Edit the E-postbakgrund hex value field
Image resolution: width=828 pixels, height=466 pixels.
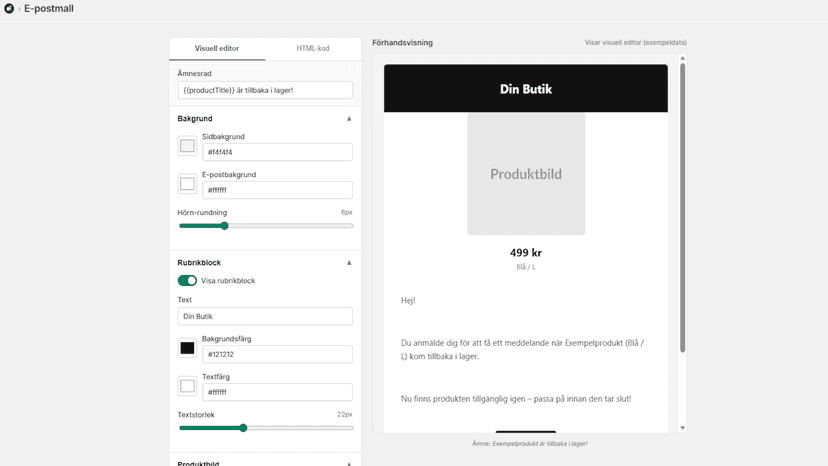[x=277, y=190]
